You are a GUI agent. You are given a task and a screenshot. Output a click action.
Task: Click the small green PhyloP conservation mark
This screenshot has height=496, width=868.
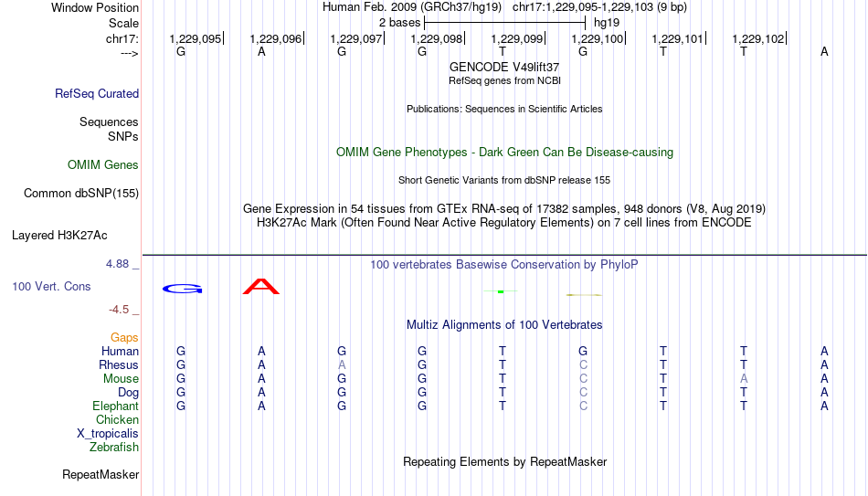pos(501,291)
